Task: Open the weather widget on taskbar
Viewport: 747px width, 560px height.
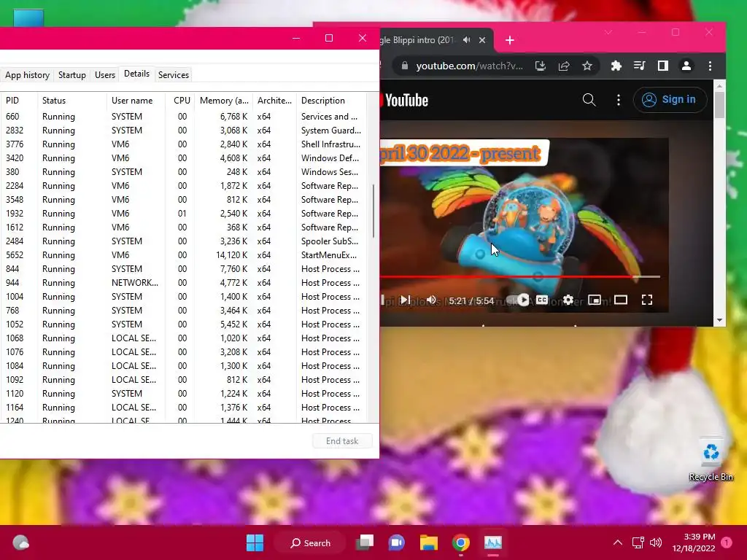Action: 20,542
